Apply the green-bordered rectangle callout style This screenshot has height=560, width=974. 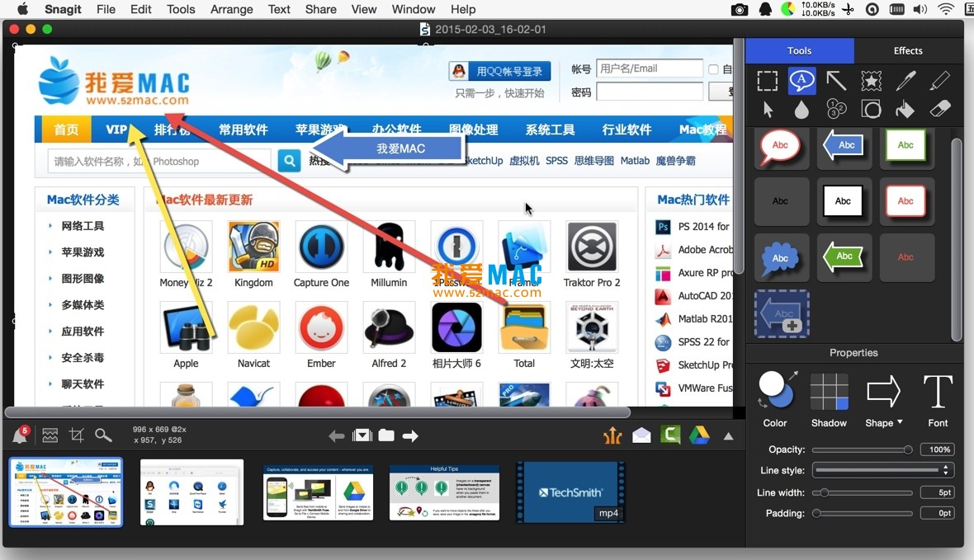[905, 145]
